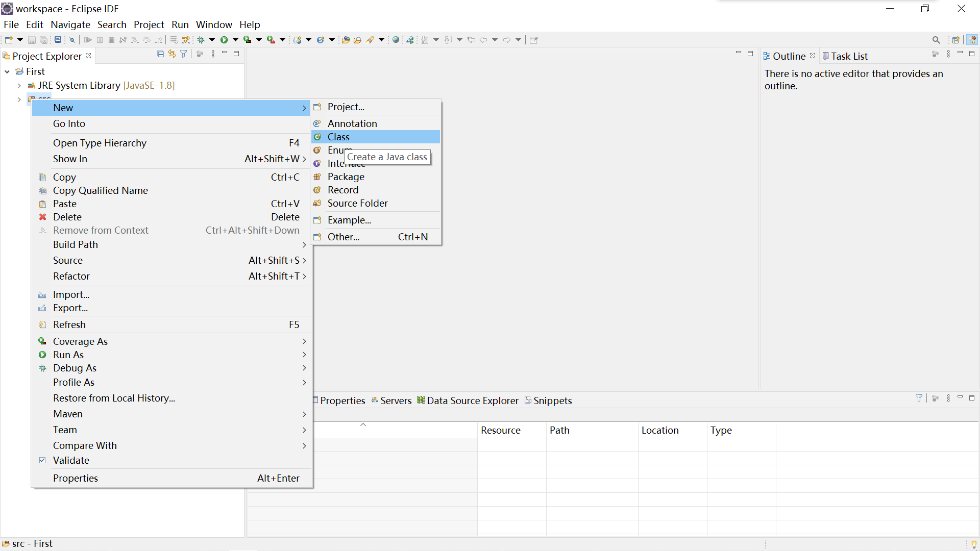Click the Project Explorer filter funnel icon
Viewport: 980px width, 551px height.
pyautogui.click(x=183, y=54)
